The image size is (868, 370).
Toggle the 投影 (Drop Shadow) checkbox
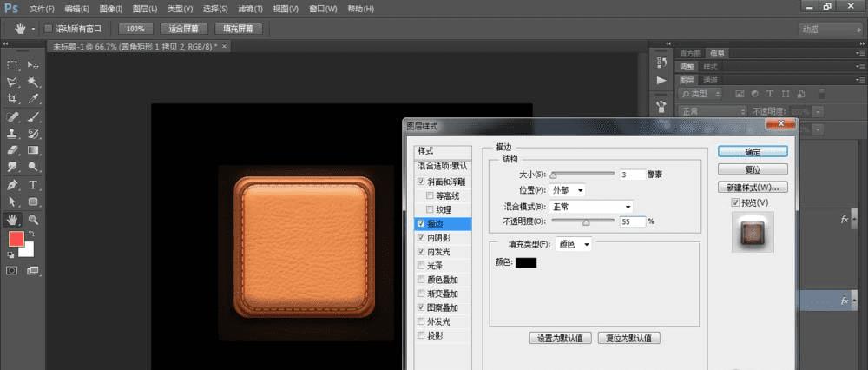click(x=422, y=335)
